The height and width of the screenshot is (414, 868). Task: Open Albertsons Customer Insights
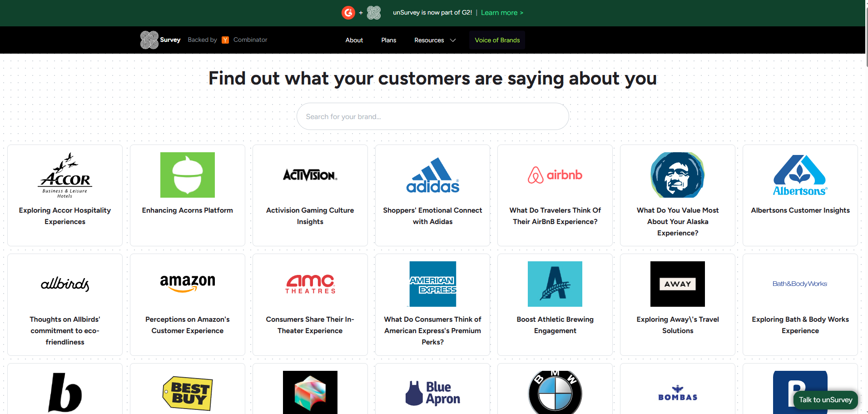point(800,210)
